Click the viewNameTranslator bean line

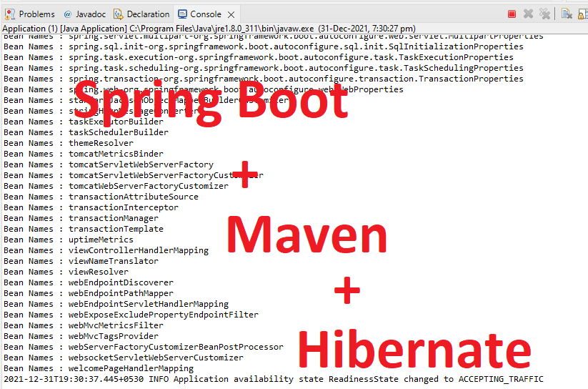81,261
